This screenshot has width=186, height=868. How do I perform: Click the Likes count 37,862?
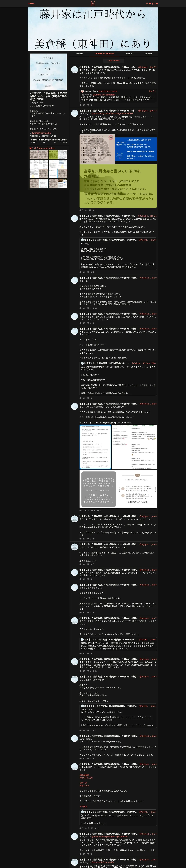point(63,142)
